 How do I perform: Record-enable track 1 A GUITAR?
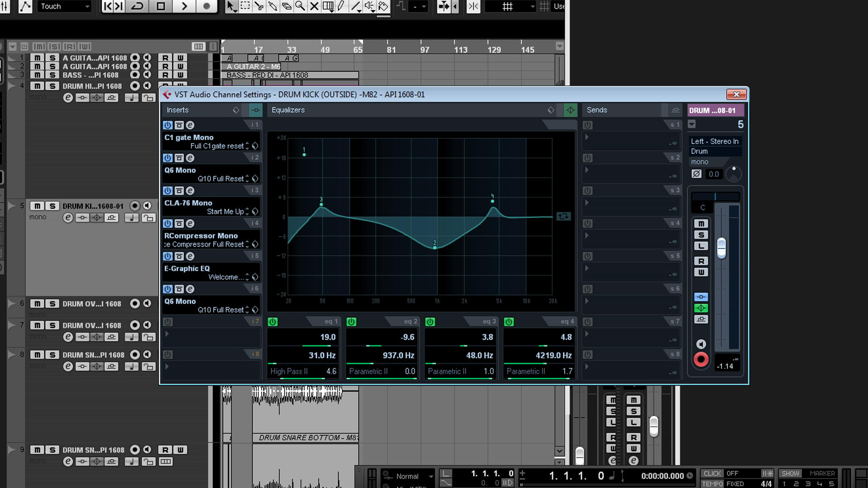(135, 58)
